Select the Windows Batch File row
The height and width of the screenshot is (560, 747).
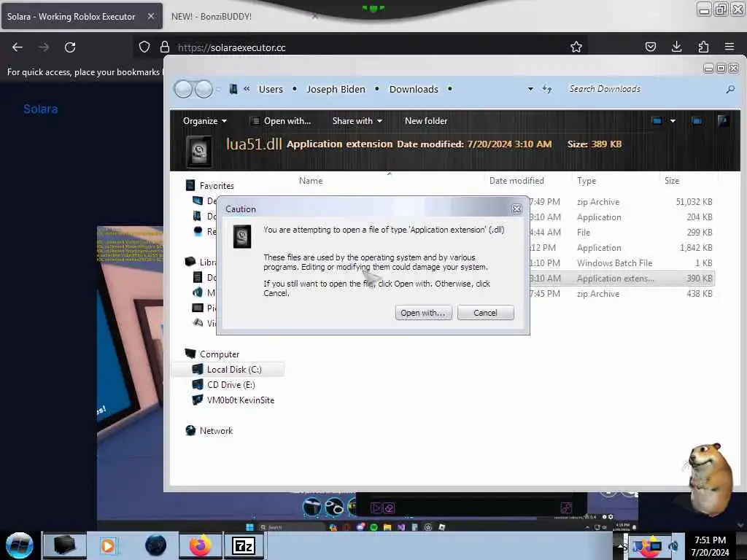(x=622, y=262)
